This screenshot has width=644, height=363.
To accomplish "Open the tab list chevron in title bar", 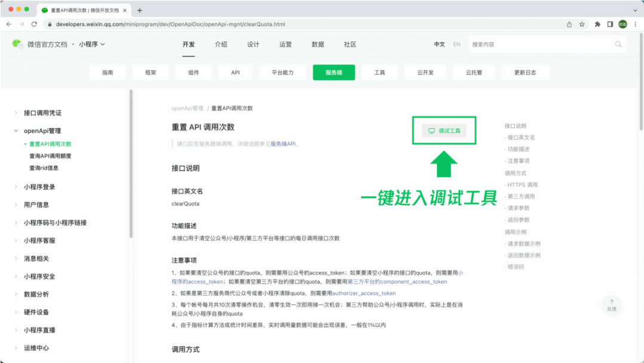I will (x=636, y=10).
